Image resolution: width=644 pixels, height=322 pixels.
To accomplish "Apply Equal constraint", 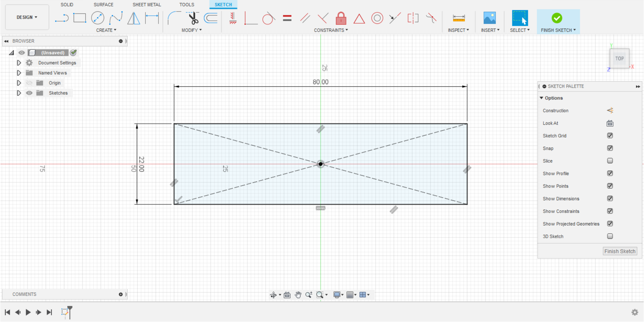I will pos(287,18).
